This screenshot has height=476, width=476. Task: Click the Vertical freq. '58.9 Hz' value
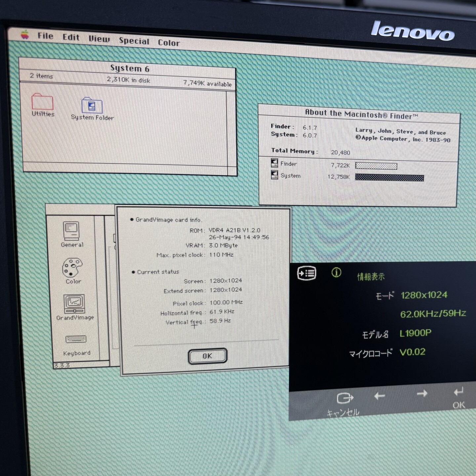click(220, 321)
